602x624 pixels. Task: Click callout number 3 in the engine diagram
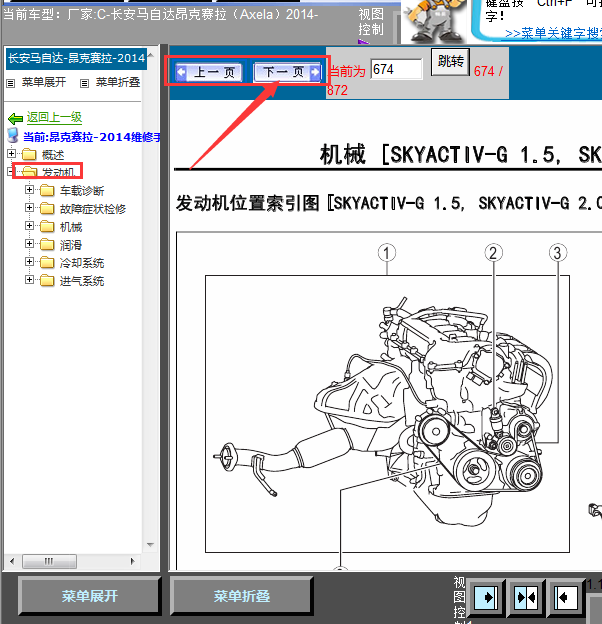pos(557,253)
